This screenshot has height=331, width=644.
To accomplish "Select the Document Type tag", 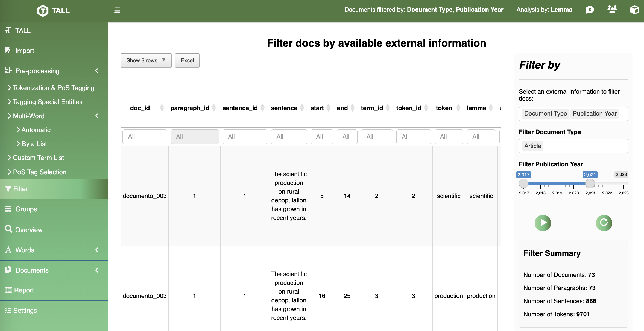I will 545,113.
